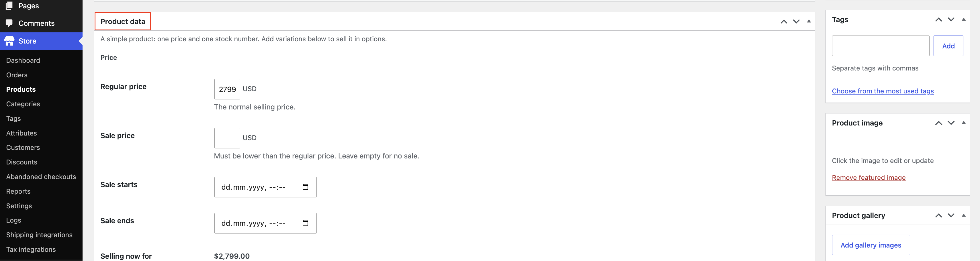The height and width of the screenshot is (261, 980).
Task: Click Add gallery images button
Action: [871, 245]
